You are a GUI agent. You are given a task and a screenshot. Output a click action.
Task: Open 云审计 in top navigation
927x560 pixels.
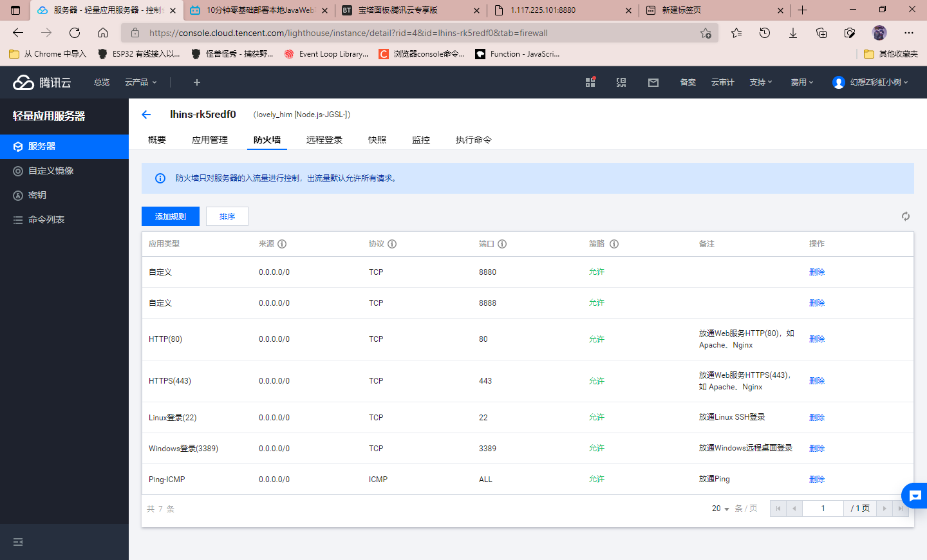point(723,82)
